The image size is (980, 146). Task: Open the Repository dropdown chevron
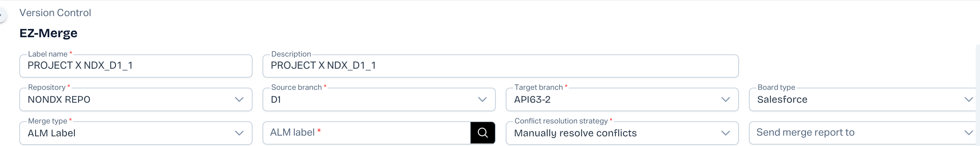pyautogui.click(x=239, y=99)
